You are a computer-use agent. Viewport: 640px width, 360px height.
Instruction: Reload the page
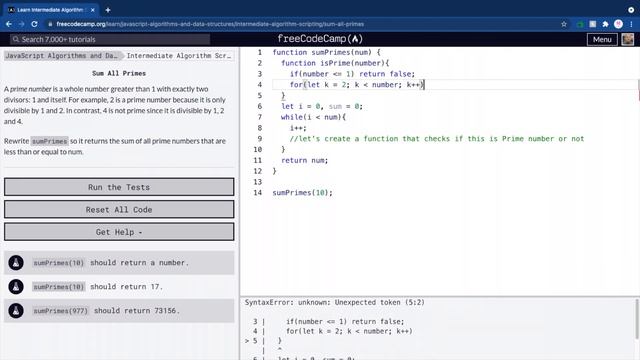(x=34, y=24)
